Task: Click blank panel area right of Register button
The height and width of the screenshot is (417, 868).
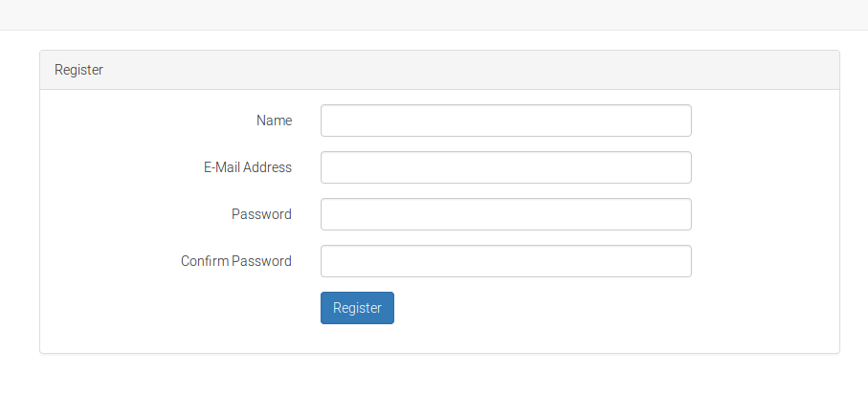Action: click(593, 308)
